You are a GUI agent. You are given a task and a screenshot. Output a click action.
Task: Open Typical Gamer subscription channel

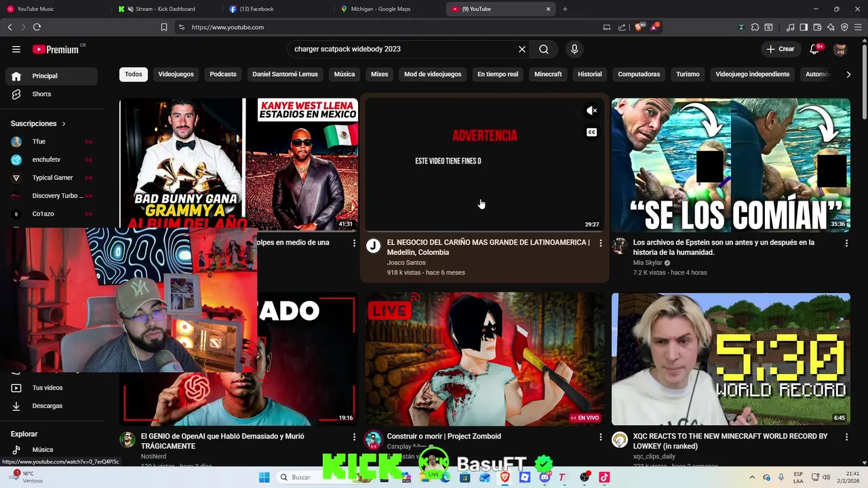[x=52, y=178]
